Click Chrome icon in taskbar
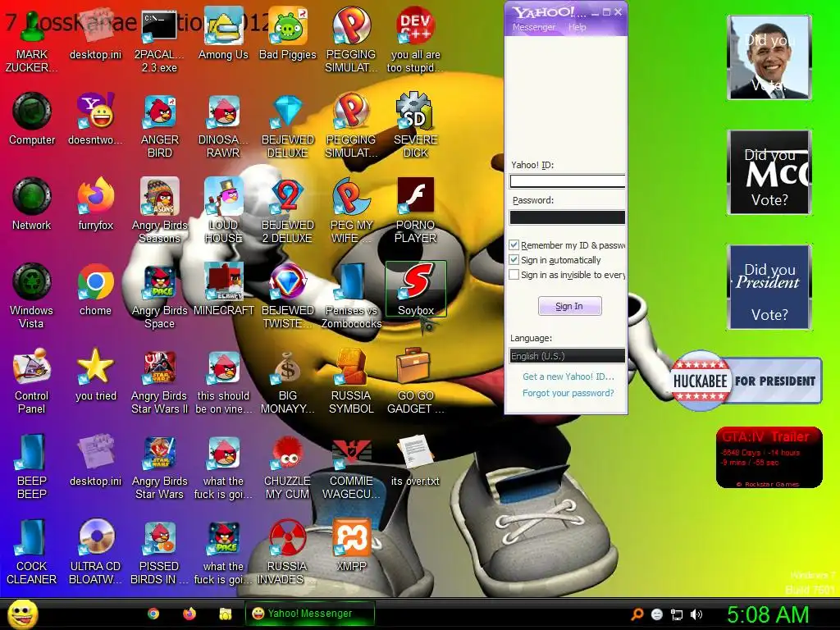 (153, 614)
